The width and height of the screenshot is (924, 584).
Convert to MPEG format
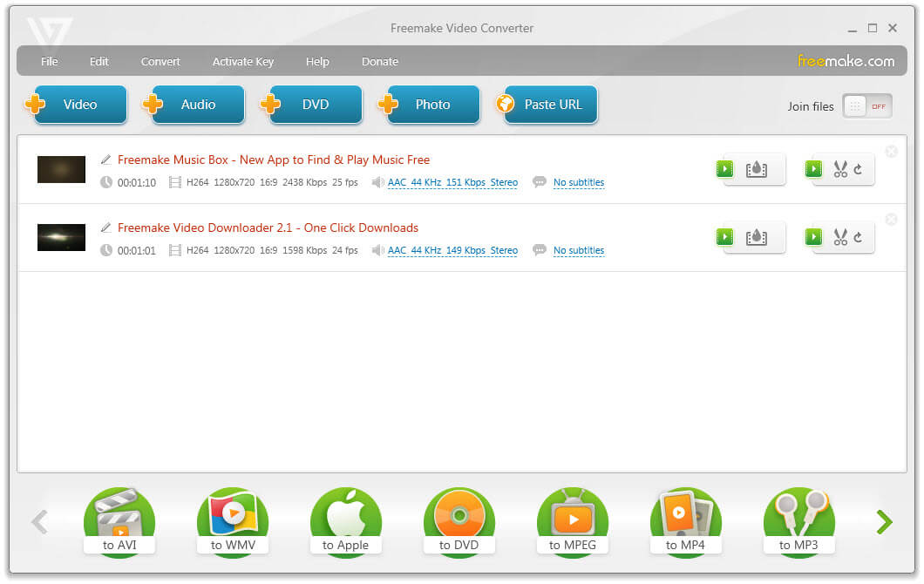[573, 521]
